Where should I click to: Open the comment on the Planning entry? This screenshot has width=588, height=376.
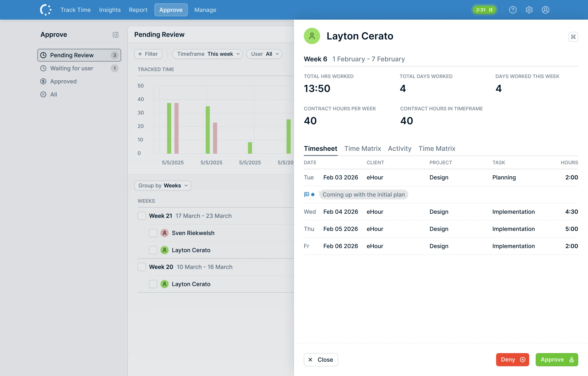[x=307, y=195]
